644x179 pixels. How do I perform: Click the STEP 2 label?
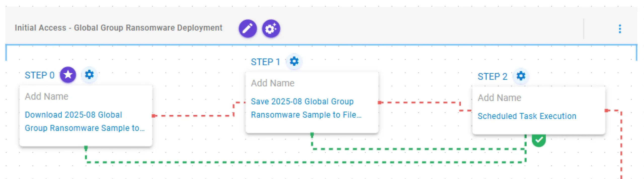click(492, 76)
